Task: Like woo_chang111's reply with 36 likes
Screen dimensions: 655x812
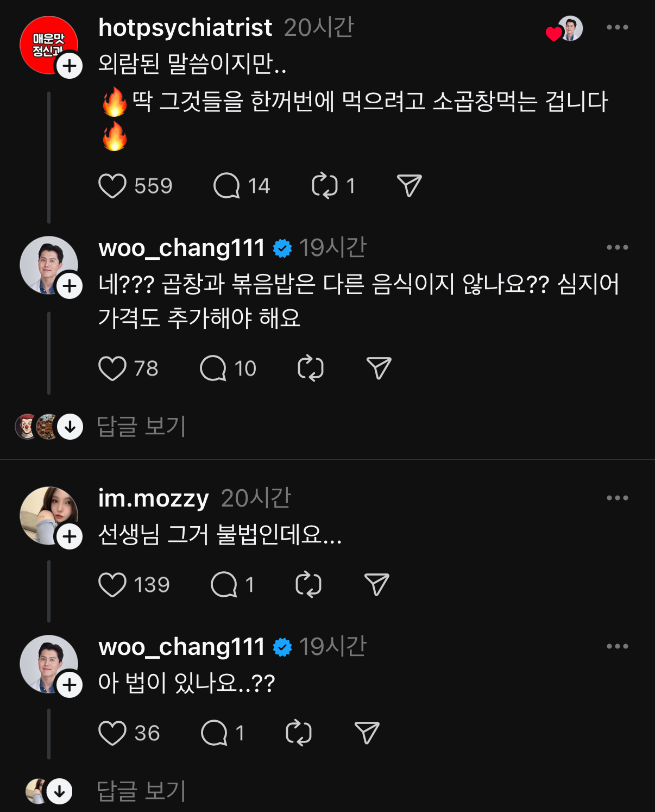Action: pyautogui.click(x=112, y=733)
